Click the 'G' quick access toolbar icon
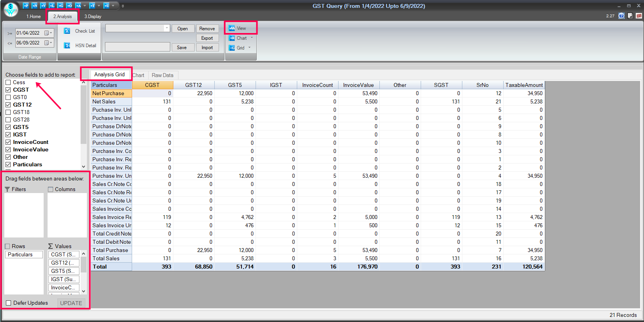Screen dimensions: 644x322 (61, 6)
